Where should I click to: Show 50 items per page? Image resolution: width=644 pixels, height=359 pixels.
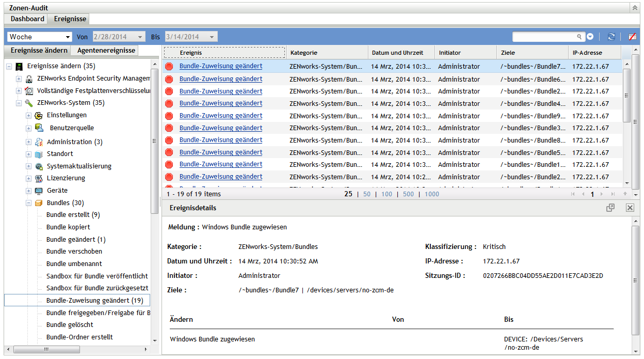[x=367, y=194]
